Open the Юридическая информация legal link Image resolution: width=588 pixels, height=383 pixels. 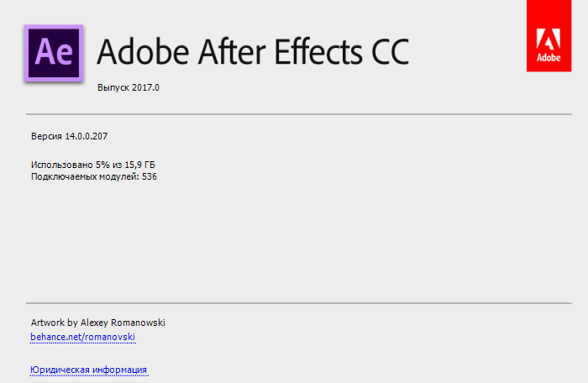(89, 370)
